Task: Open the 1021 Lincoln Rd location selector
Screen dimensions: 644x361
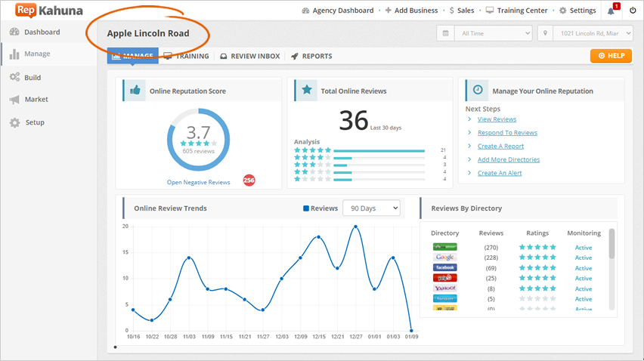Action: tap(584, 34)
